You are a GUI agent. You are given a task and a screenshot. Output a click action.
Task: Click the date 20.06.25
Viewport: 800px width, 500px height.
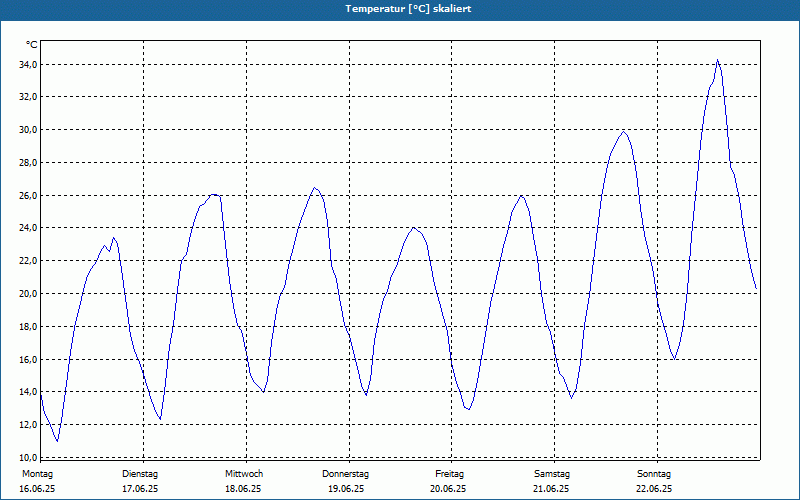(x=448, y=489)
